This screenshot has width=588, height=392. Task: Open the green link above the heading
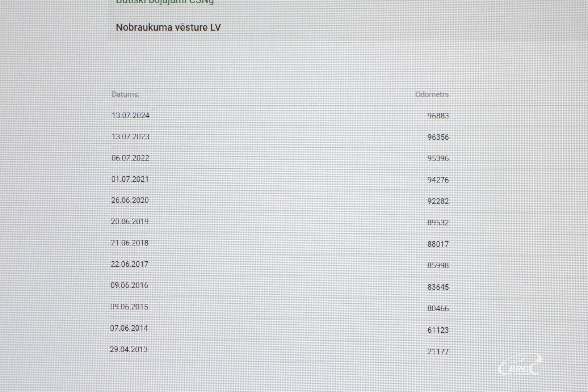165,2
